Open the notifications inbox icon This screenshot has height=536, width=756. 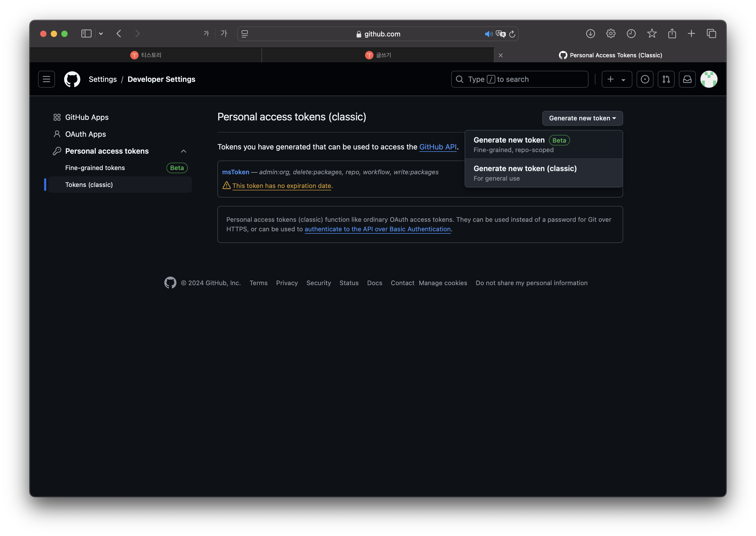(x=687, y=79)
